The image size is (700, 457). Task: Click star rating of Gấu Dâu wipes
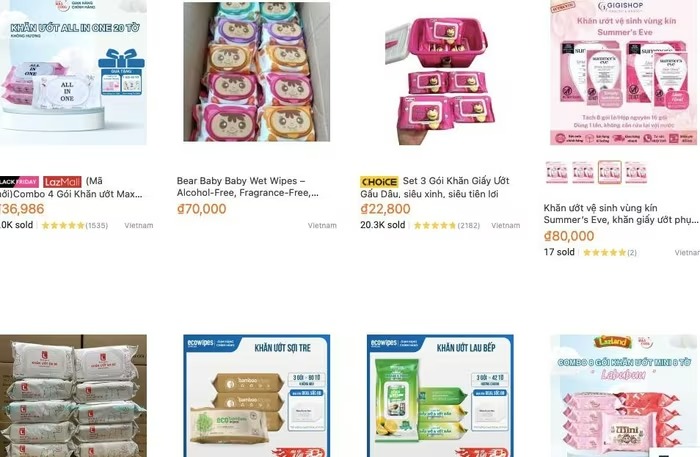(435, 225)
